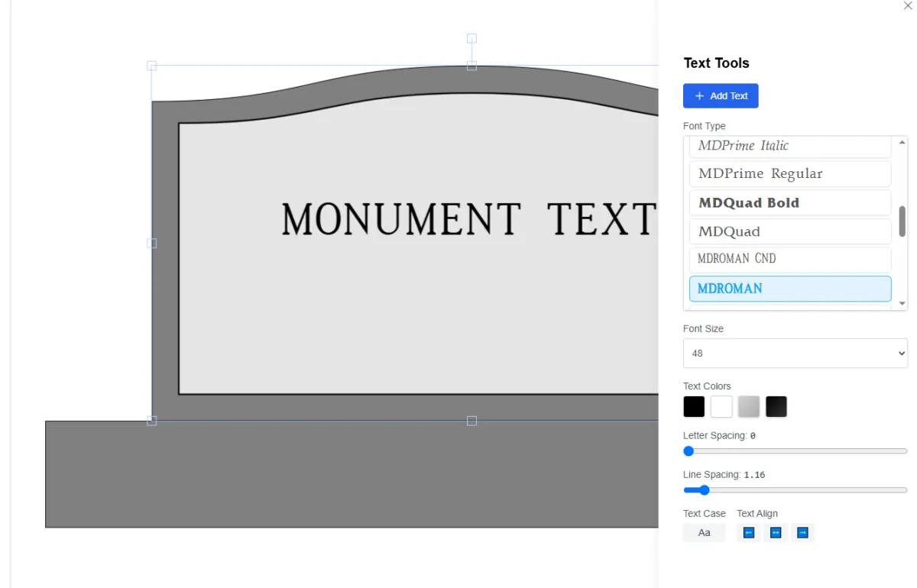This screenshot has width=917, height=588.
Task: Choose the silver gradient text color
Action: (749, 406)
